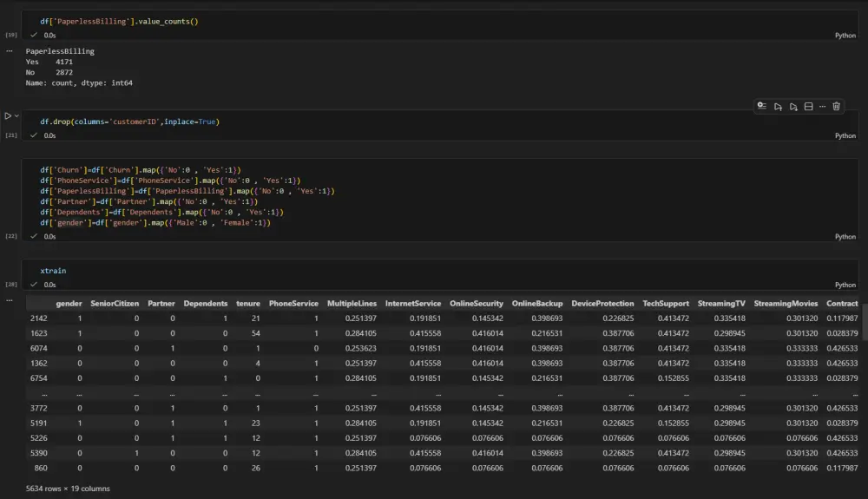Select row index 3772 in table
This screenshot has height=499, width=868.
point(39,408)
